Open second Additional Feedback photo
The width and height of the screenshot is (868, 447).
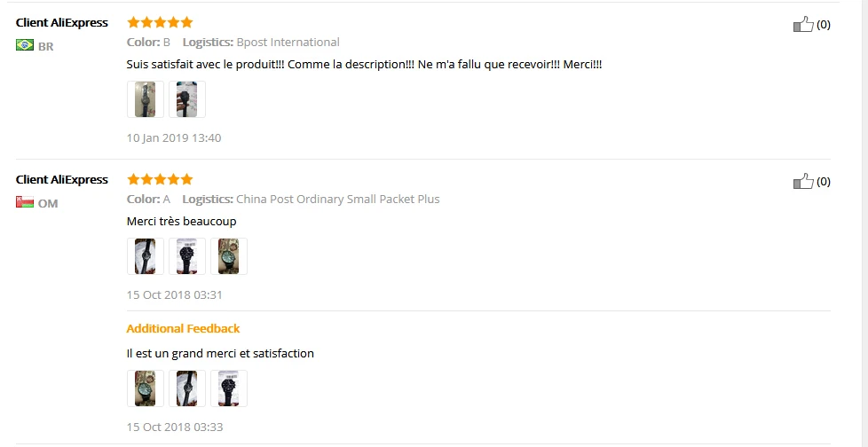click(187, 388)
